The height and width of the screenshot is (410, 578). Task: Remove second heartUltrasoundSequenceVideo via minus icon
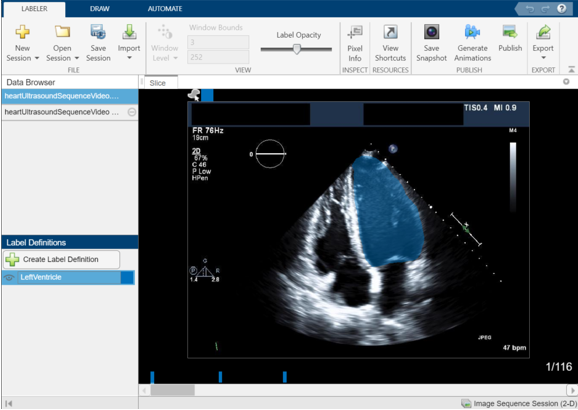point(132,112)
